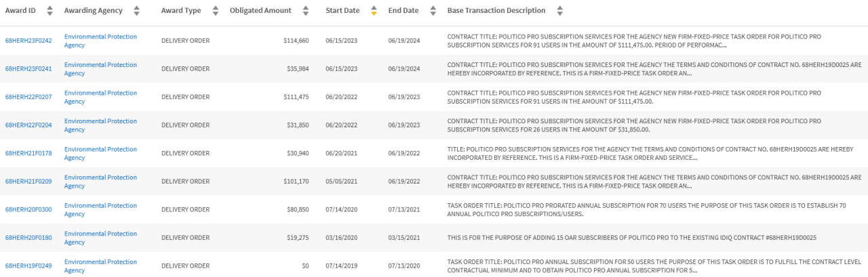Screen dimensions: 868x277
Task: Sort Base Transaction Description ascending with up arrow
Action: [x=559, y=8]
